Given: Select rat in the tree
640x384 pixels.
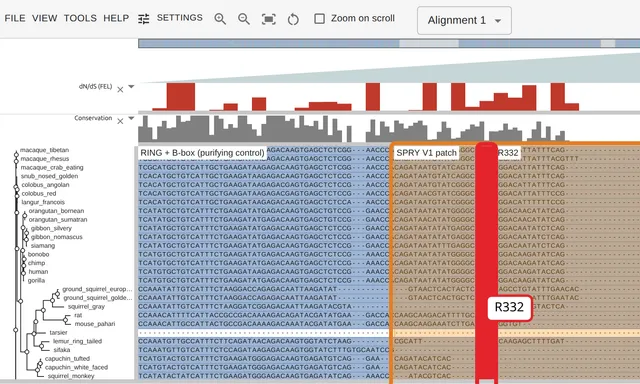Looking at the screenshot, I should [78, 315].
